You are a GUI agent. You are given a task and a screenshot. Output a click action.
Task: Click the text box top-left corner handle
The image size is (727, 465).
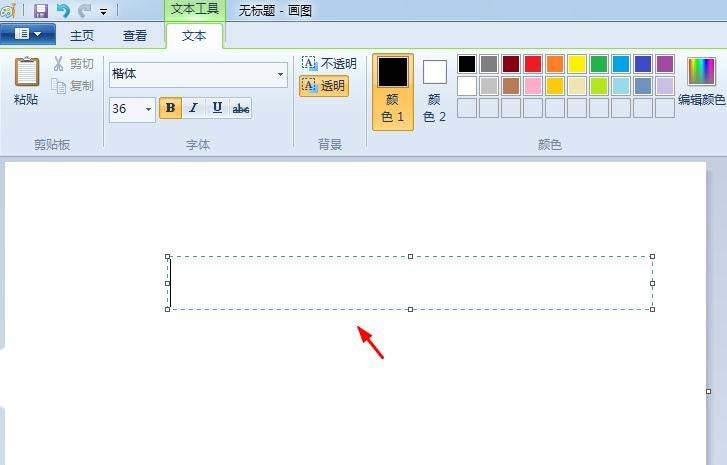(x=168, y=256)
